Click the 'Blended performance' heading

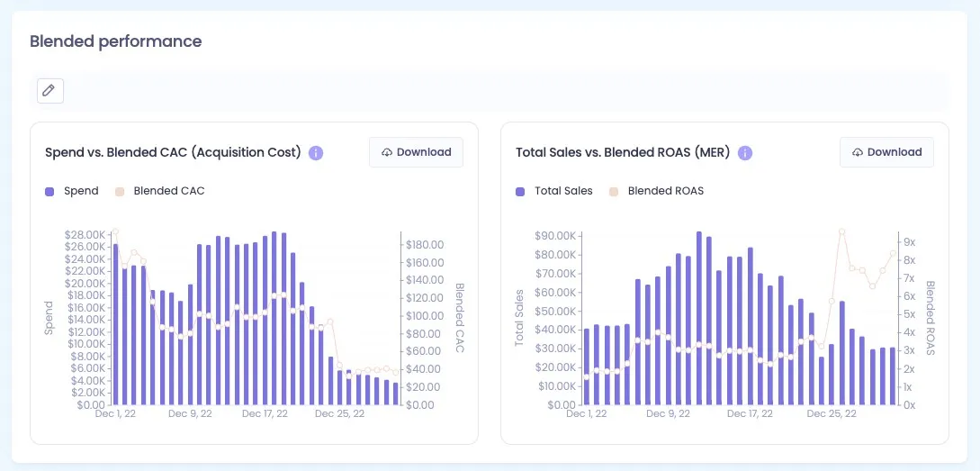(x=115, y=41)
